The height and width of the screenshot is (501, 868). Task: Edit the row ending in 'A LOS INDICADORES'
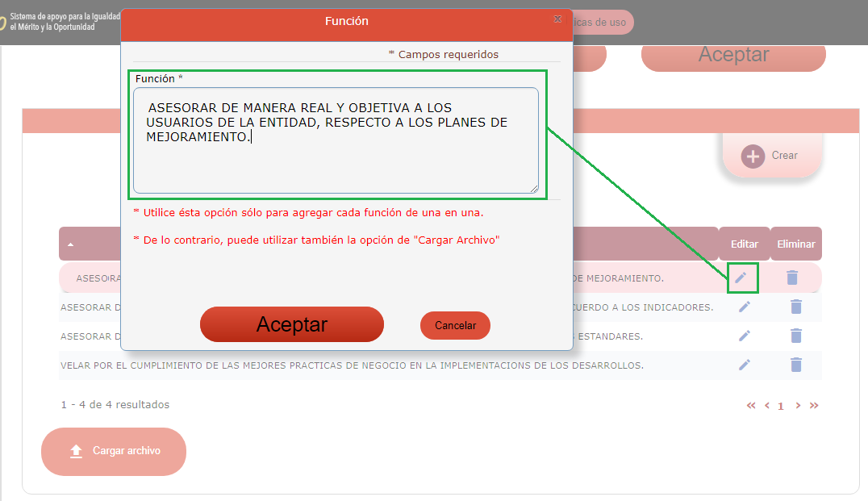point(745,307)
